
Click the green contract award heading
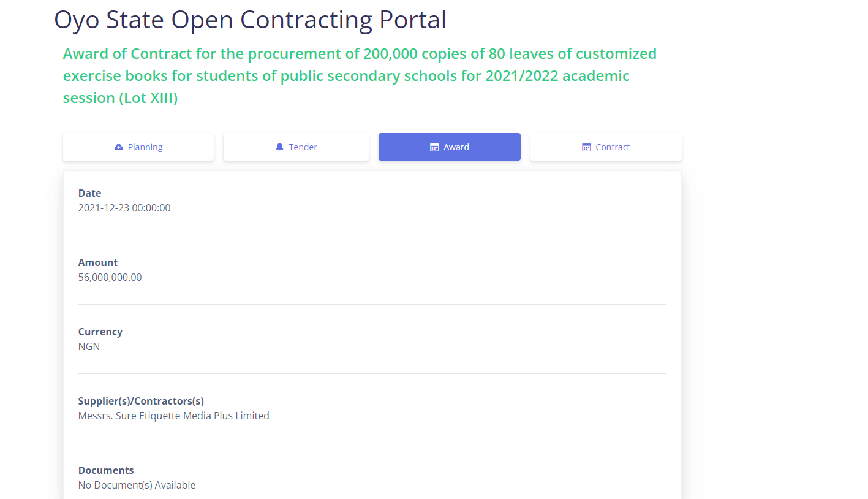point(360,76)
